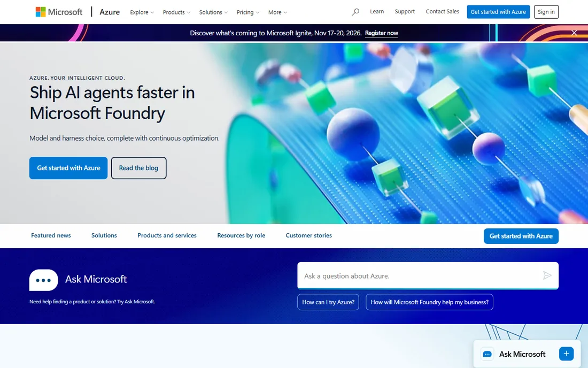Expand the More menu
The height and width of the screenshot is (368, 588).
point(277,12)
